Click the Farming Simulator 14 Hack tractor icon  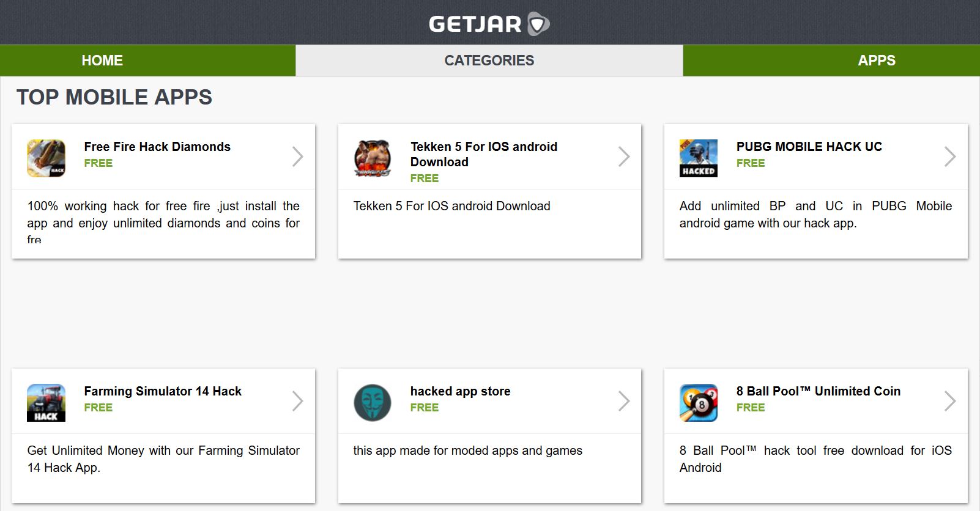point(46,400)
